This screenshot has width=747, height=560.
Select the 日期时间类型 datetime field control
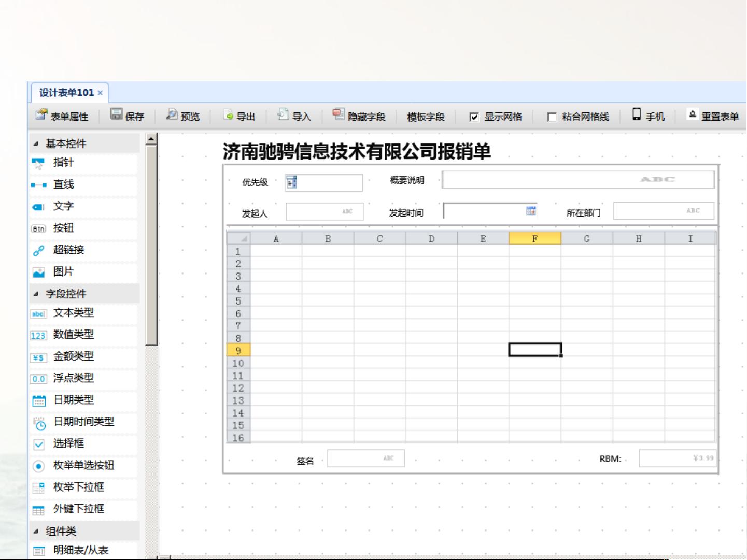[84, 422]
